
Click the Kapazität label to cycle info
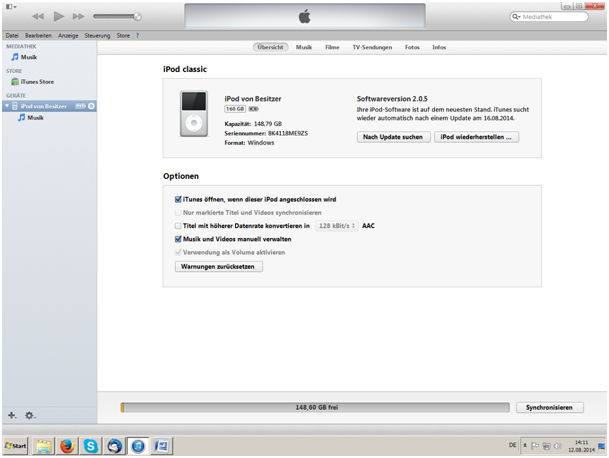[x=237, y=124]
